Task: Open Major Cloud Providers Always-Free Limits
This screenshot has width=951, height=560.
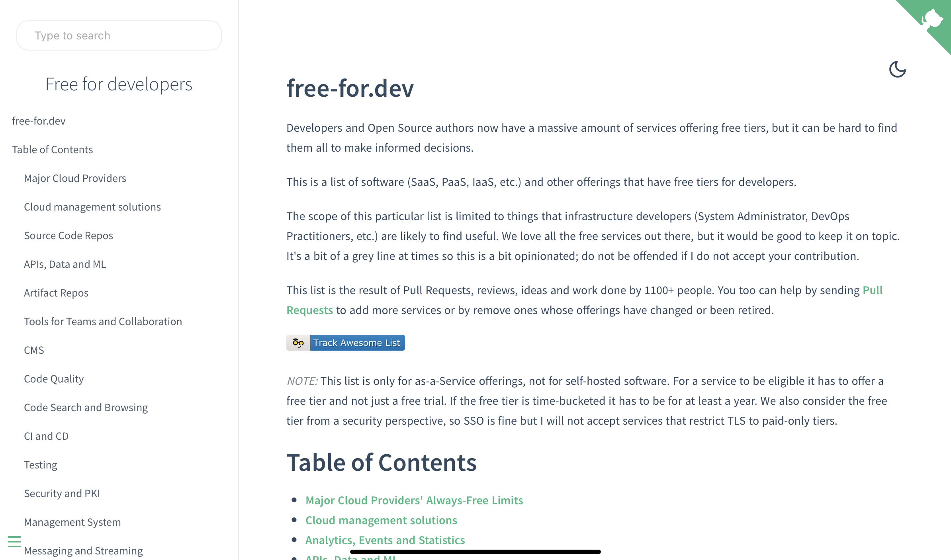Action: [x=413, y=500]
